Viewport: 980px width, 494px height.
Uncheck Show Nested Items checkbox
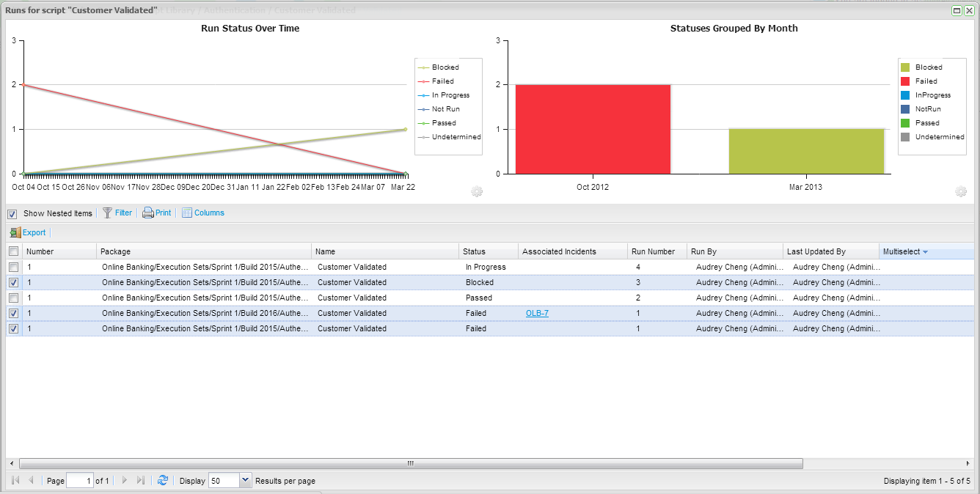(12, 214)
